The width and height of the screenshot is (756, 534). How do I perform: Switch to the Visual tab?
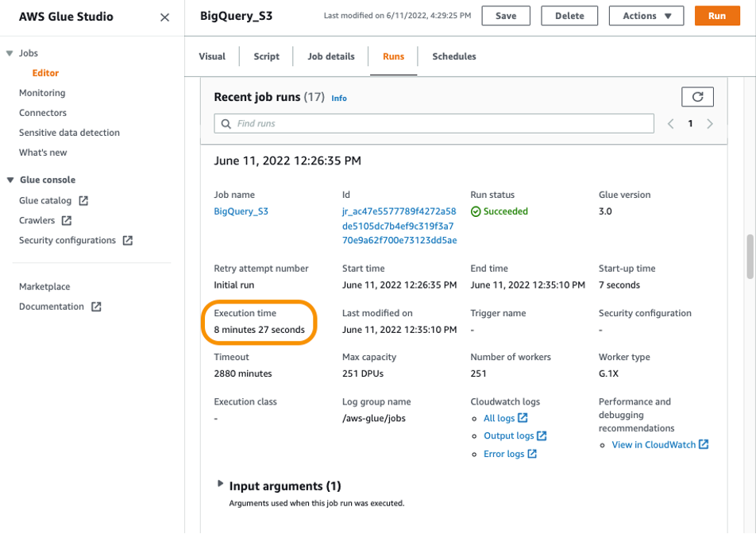[212, 56]
